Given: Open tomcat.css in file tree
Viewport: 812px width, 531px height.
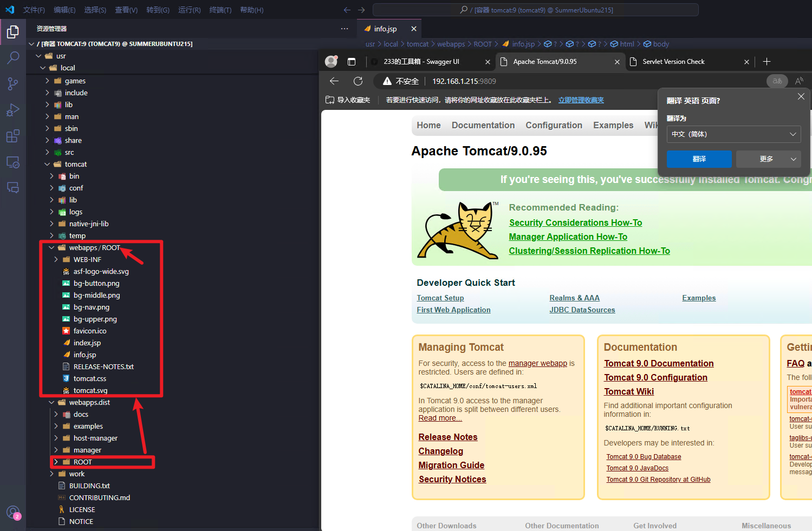Looking at the screenshot, I should coord(90,378).
